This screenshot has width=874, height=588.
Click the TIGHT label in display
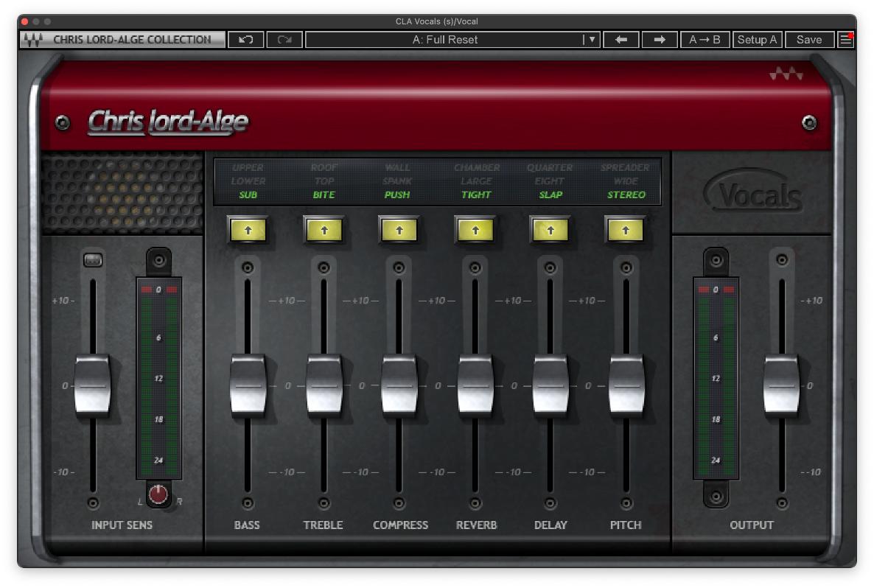pos(476,195)
